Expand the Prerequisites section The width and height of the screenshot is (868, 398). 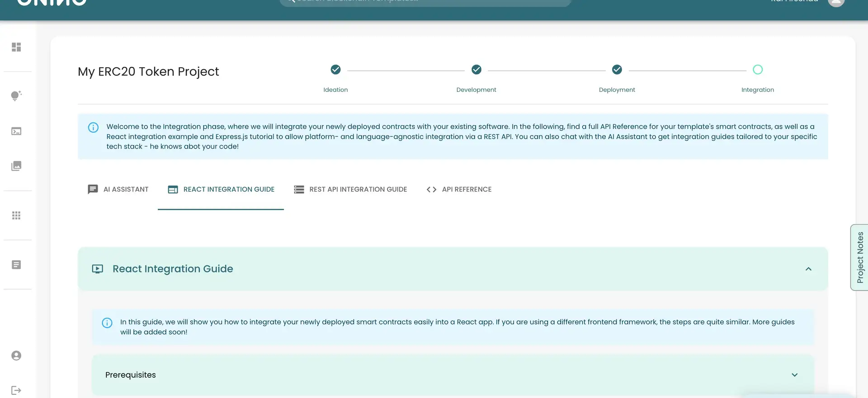click(794, 375)
